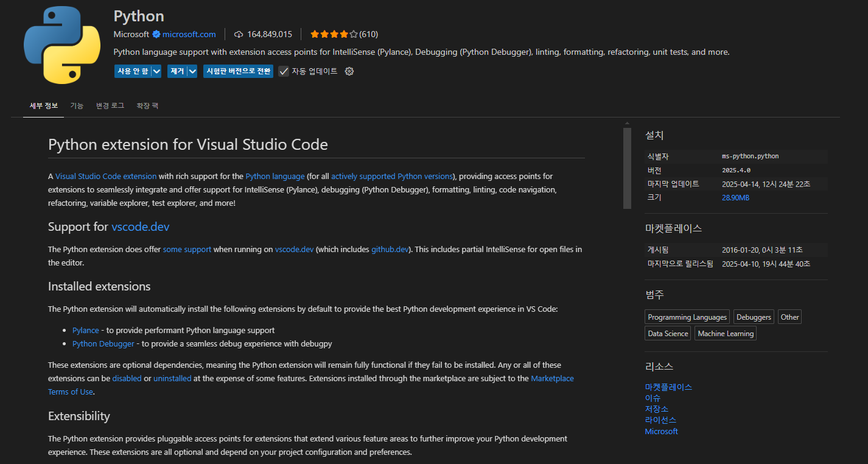Viewport: 868px width, 464px height.
Task: Click the 제거 button
Action: click(x=177, y=71)
